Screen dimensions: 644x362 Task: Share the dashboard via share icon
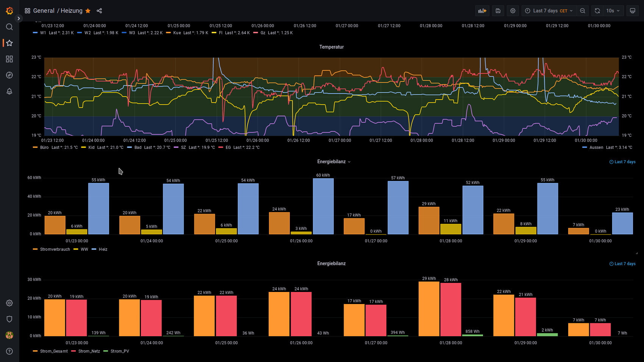99,11
